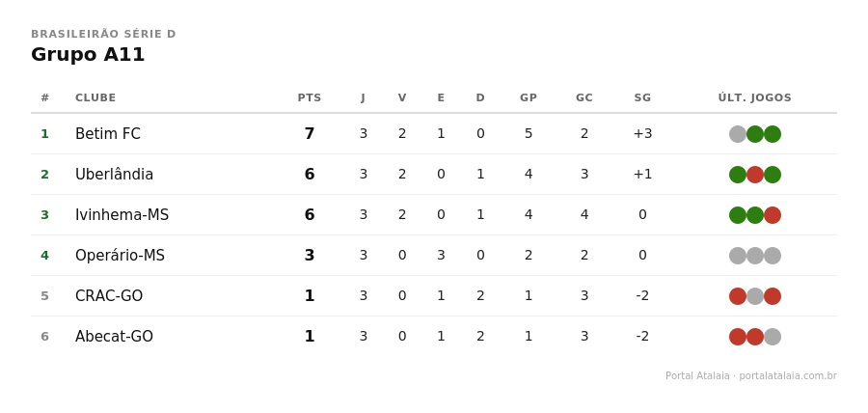Click Operário-MS's middle gray result dot

(x=755, y=256)
